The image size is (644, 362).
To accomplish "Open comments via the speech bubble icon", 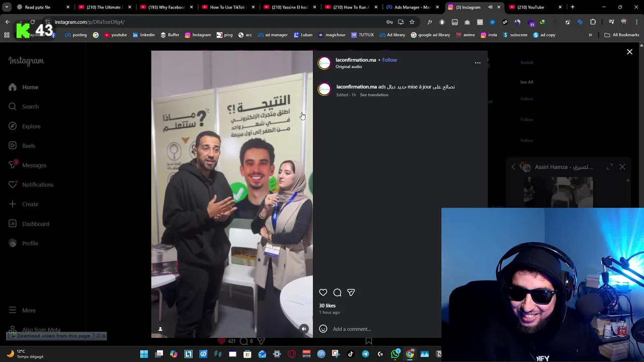I will (337, 293).
